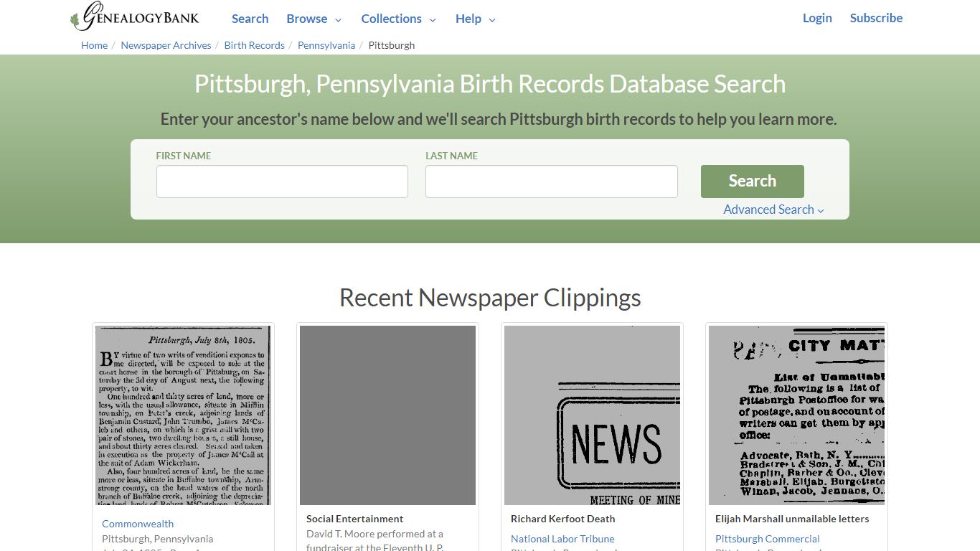The height and width of the screenshot is (551, 980).
Task: Click the David T. Moore description text
Action: [374, 540]
